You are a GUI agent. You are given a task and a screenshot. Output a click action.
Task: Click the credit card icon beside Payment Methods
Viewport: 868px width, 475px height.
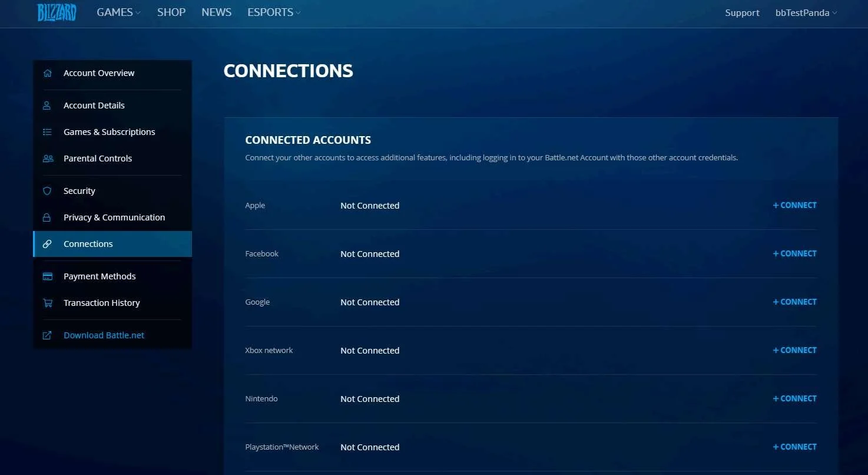[48, 276]
